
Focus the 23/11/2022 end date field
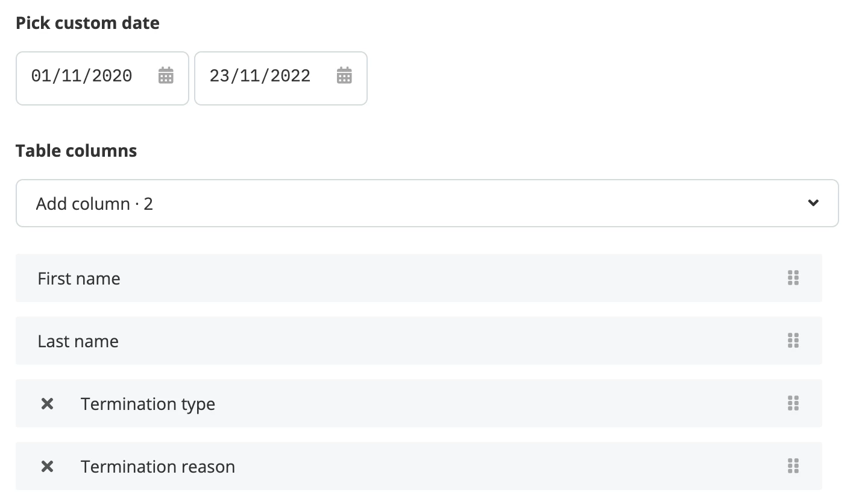click(x=281, y=78)
